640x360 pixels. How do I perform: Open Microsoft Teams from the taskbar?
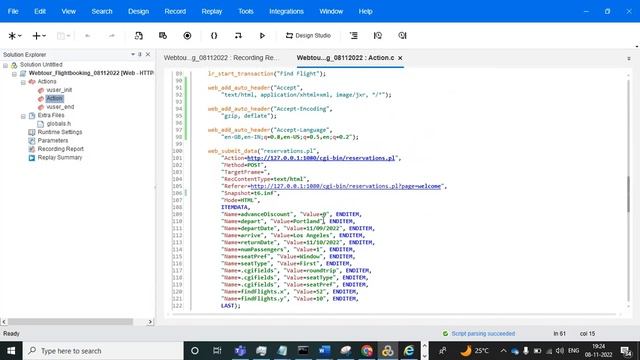tap(240, 351)
